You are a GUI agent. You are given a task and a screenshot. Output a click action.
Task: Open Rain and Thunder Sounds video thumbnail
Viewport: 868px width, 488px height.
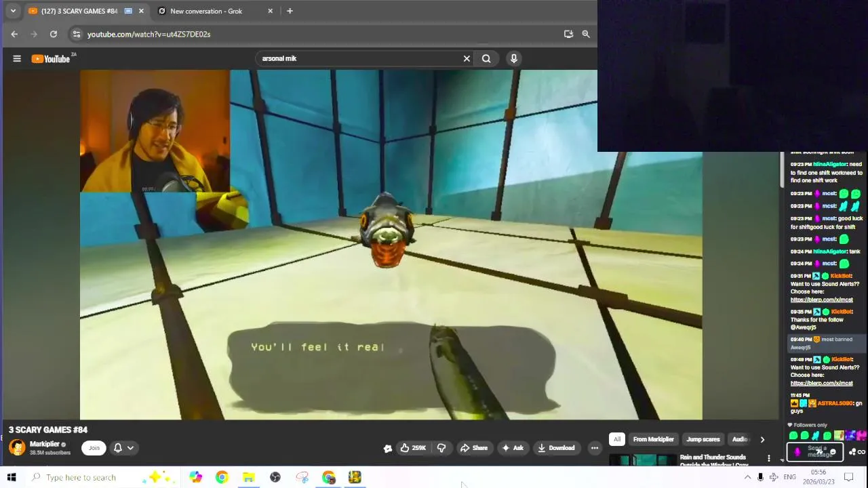[643, 460]
